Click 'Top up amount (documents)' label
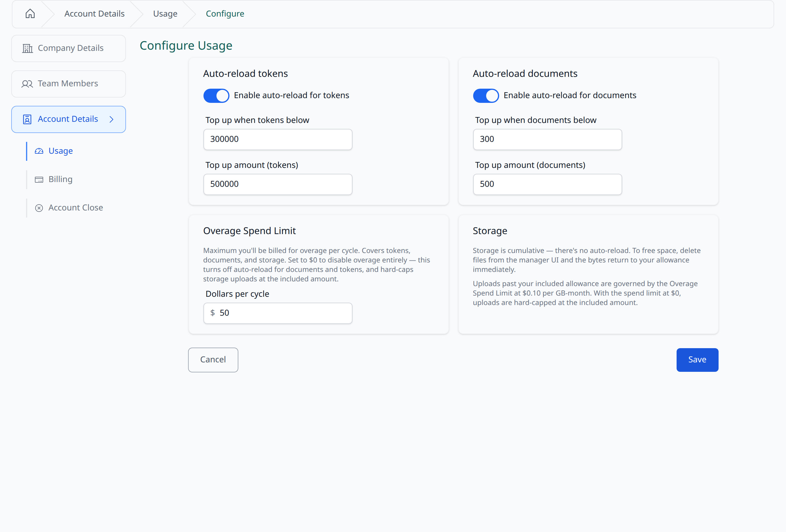Viewport: 786px width, 532px height. point(530,165)
